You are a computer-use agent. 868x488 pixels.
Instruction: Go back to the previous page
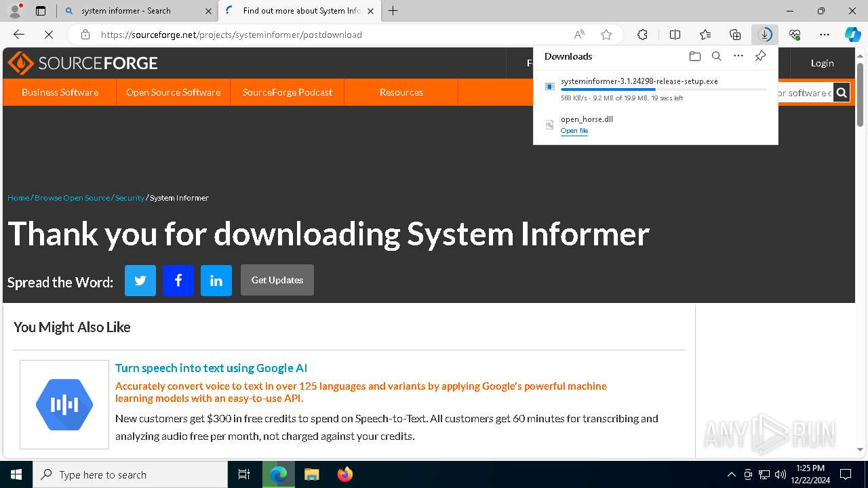(x=19, y=35)
